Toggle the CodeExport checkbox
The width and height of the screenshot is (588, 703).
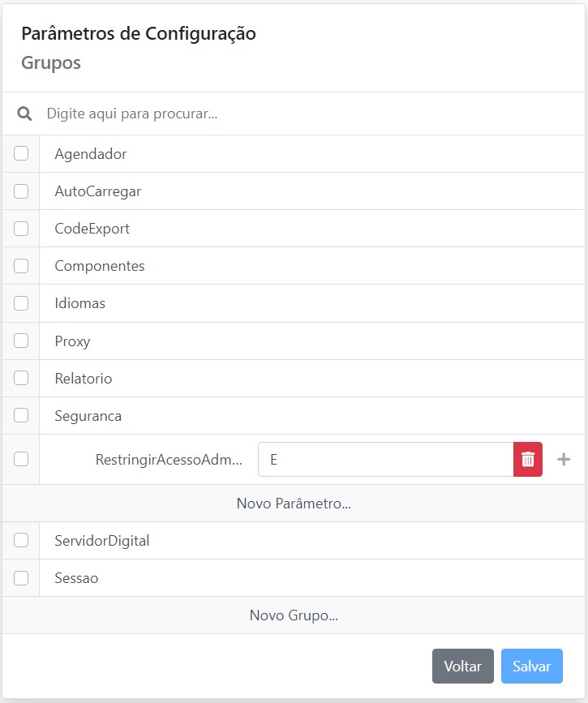coord(21,229)
